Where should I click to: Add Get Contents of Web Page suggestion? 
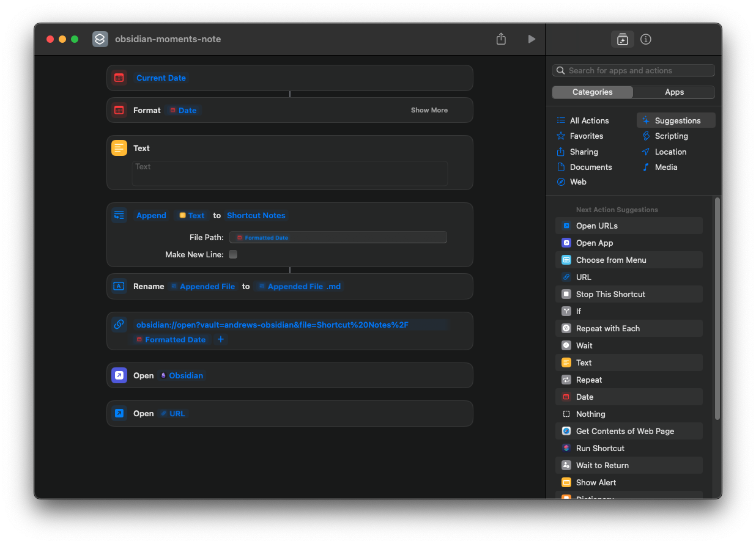(x=629, y=431)
